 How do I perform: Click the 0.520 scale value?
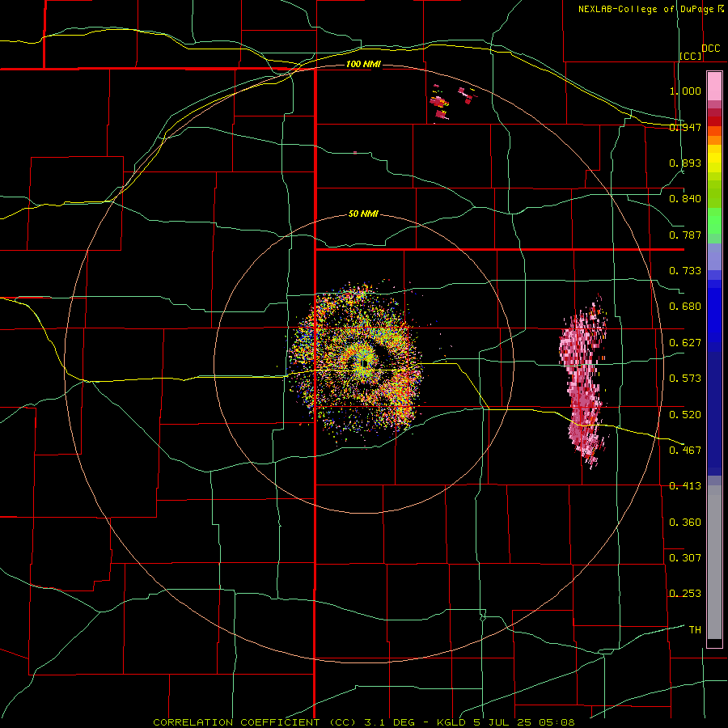pyautogui.click(x=685, y=415)
